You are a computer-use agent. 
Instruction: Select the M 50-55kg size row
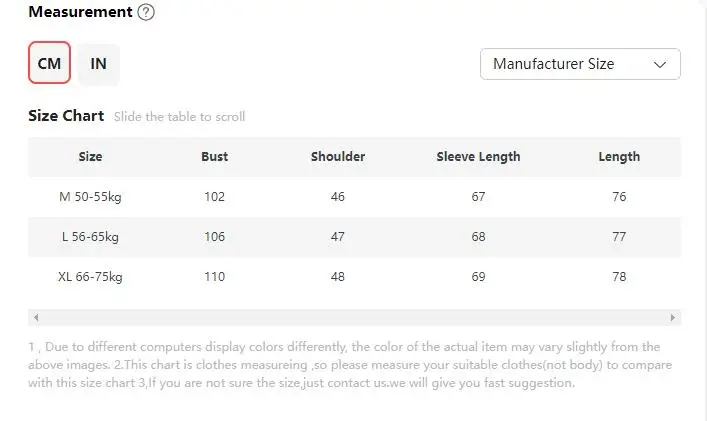pos(354,197)
